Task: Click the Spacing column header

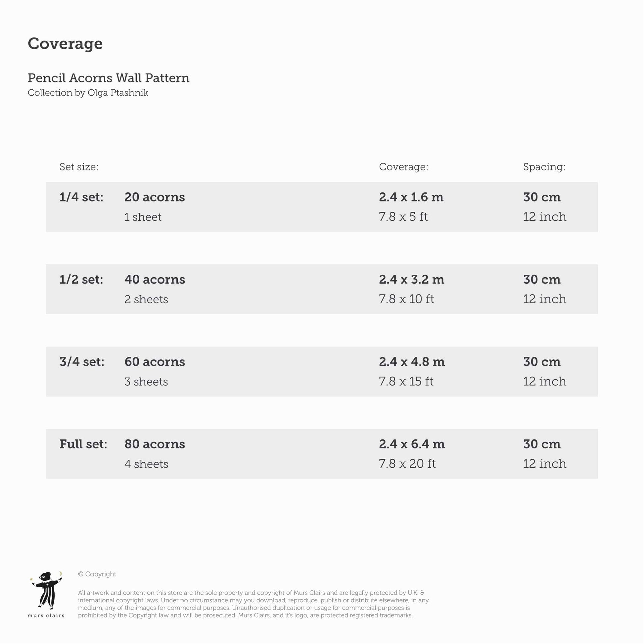Action: click(544, 167)
